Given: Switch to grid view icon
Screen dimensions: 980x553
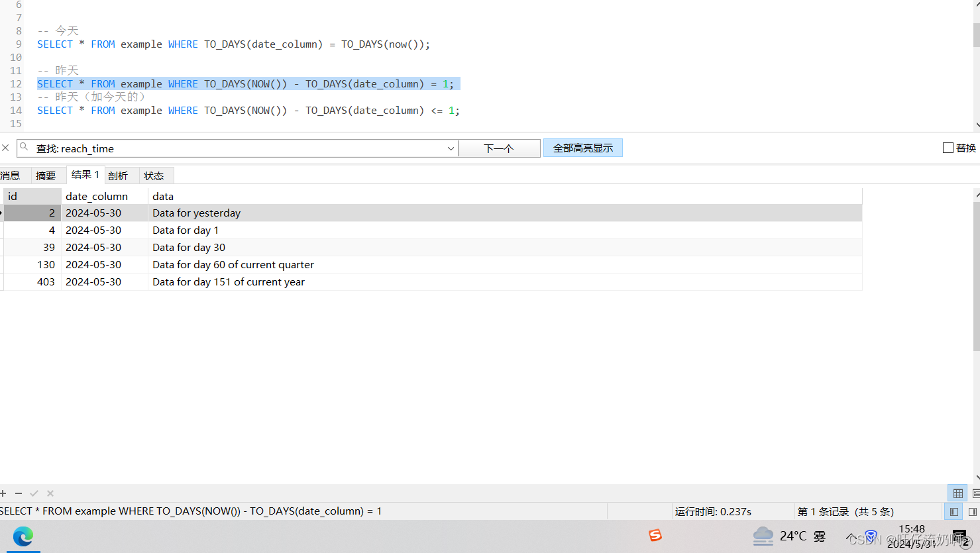Looking at the screenshot, I should [x=958, y=493].
